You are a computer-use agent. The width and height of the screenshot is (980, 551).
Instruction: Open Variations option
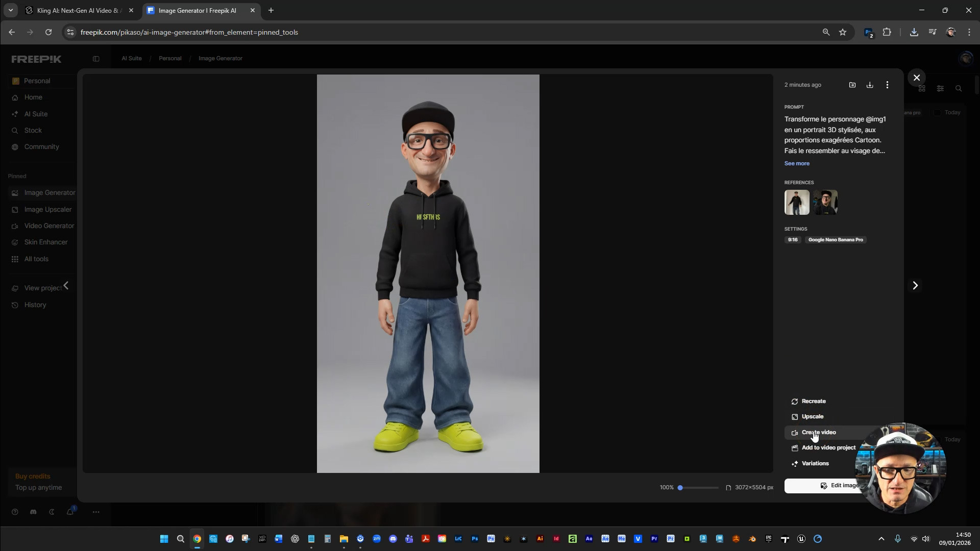815,464
